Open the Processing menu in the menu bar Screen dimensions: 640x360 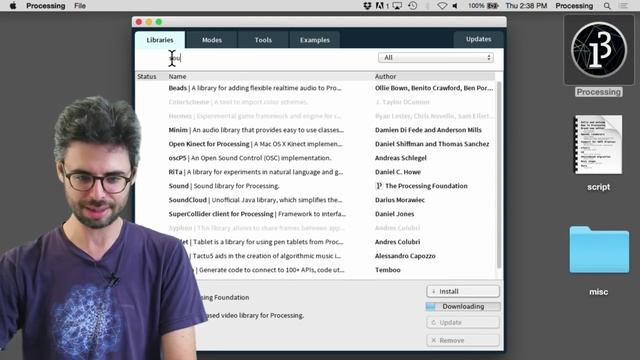click(45, 6)
